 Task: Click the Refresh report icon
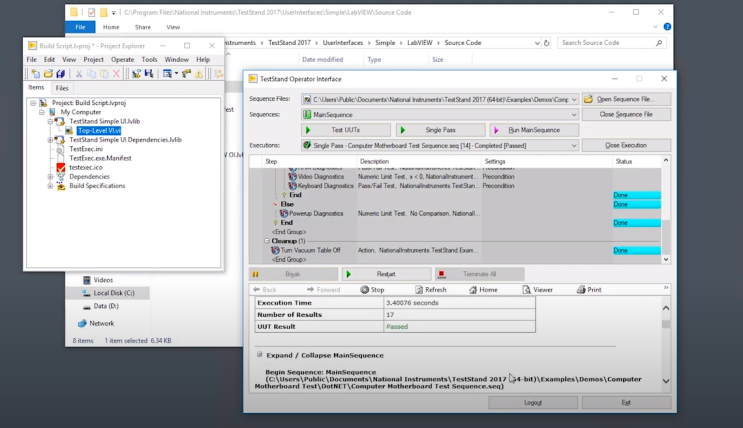419,290
